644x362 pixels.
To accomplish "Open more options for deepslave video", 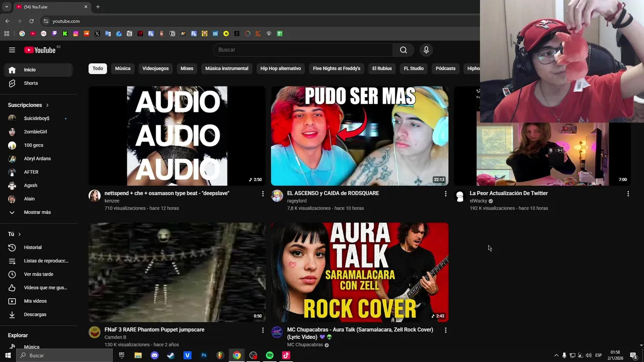I will pos(263,194).
